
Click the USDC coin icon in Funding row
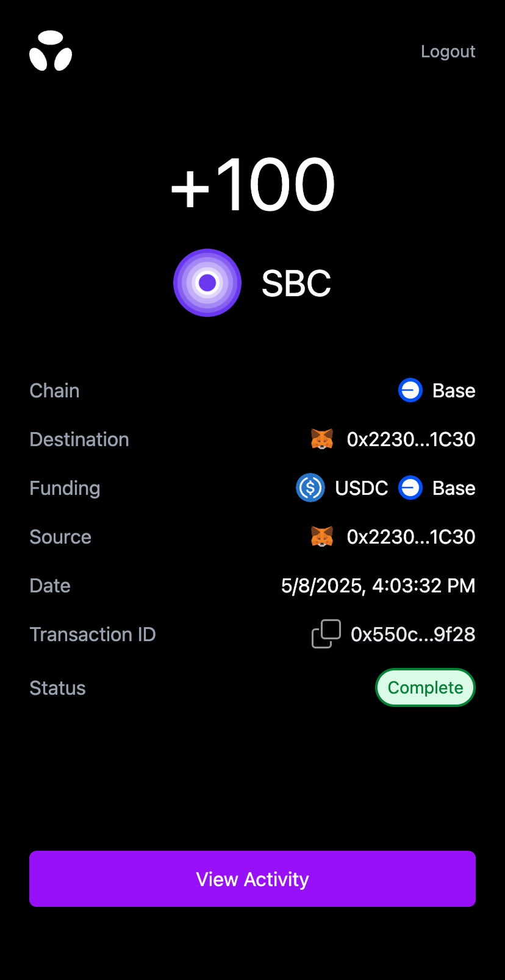pos(310,488)
